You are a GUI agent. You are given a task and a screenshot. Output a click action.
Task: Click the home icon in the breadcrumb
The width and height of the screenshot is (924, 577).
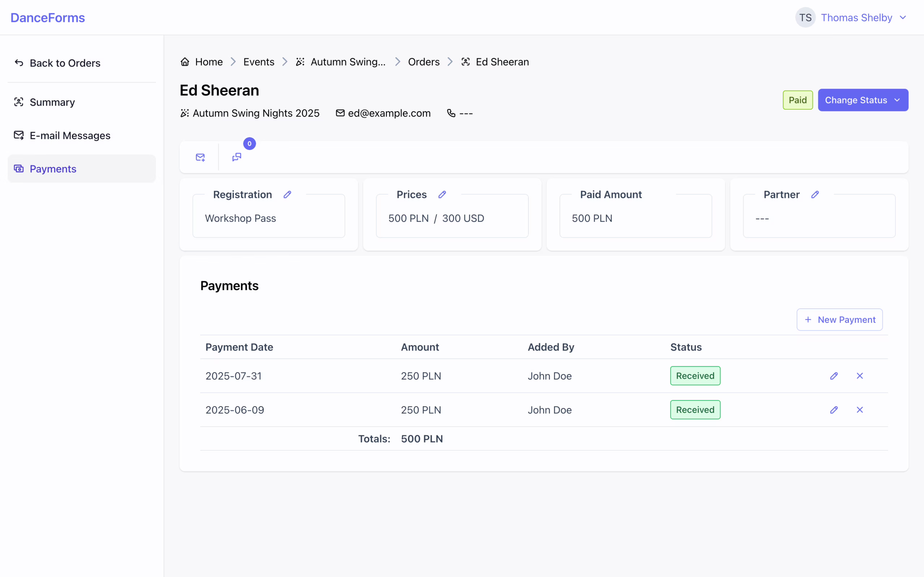point(184,61)
